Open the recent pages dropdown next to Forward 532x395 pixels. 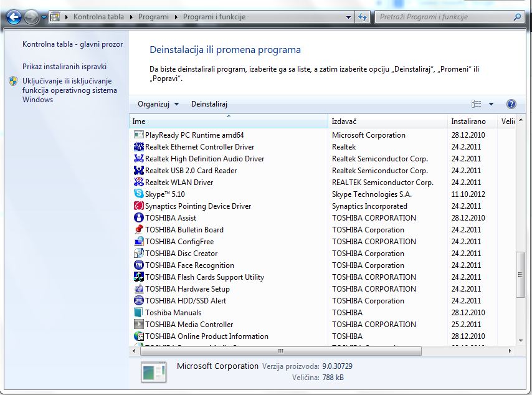(44, 17)
